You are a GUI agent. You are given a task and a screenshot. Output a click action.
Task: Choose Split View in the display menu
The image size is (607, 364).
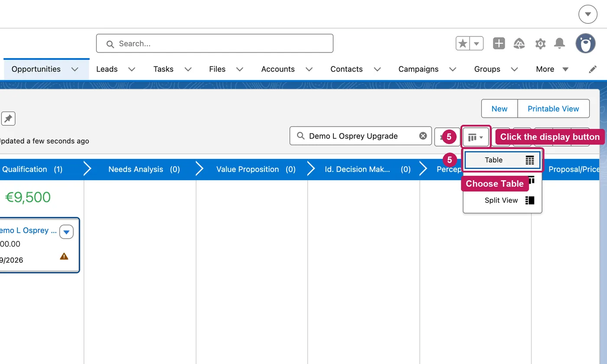click(503, 200)
